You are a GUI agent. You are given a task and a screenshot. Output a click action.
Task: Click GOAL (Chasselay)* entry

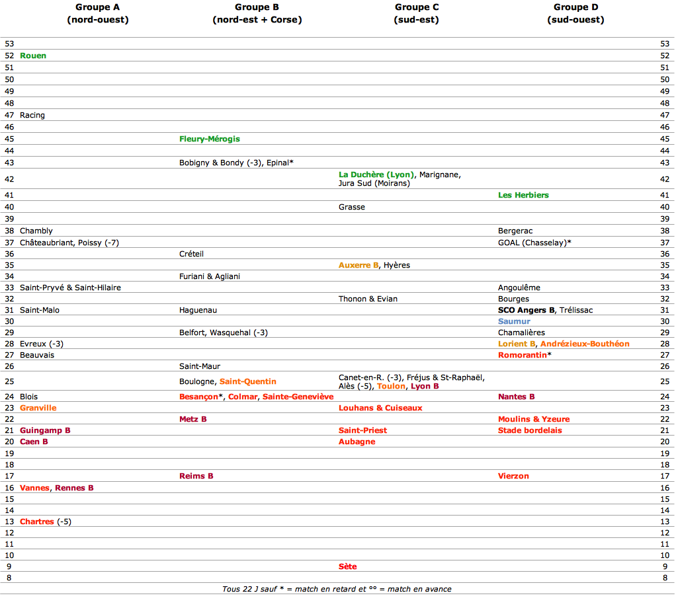click(534, 243)
